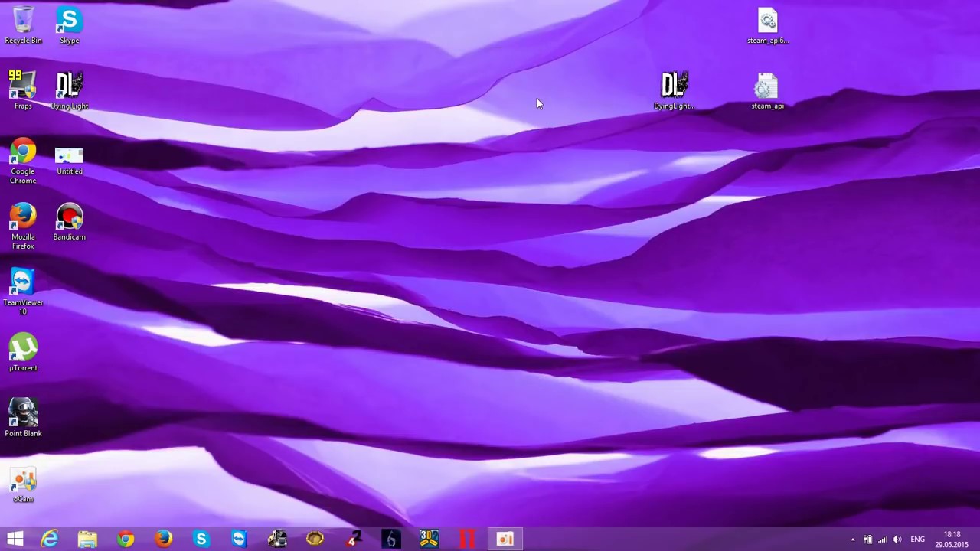Open the battery power status tray icon
Screen dimensions: 980x551
[867, 540]
